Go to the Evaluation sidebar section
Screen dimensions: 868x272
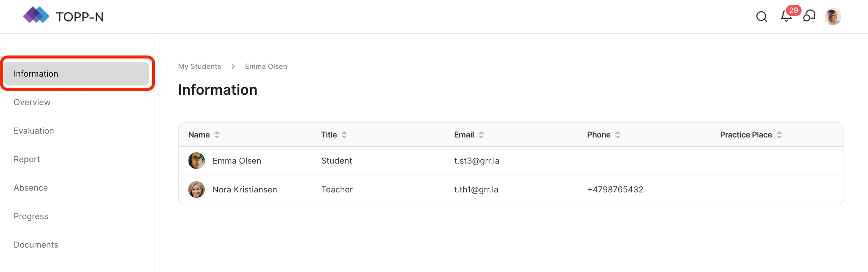pyautogui.click(x=34, y=131)
